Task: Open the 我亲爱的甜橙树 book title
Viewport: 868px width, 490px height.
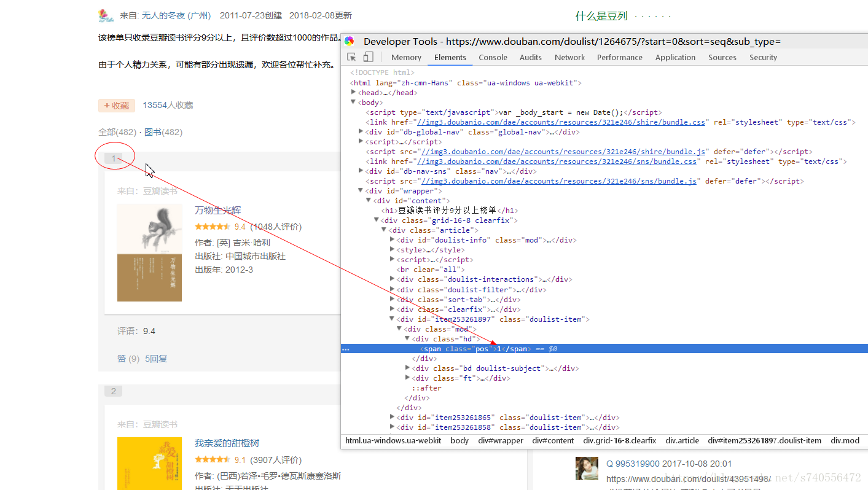Action: [x=225, y=443]
